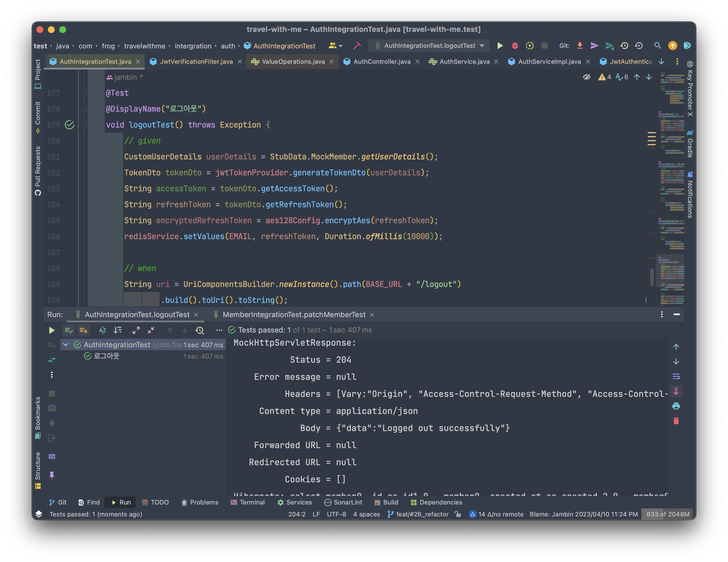Click the Build hammer icon
Image resolution: width=728 pixels, height=562 pixels.
pyautogui.click(x=357, y=46)
